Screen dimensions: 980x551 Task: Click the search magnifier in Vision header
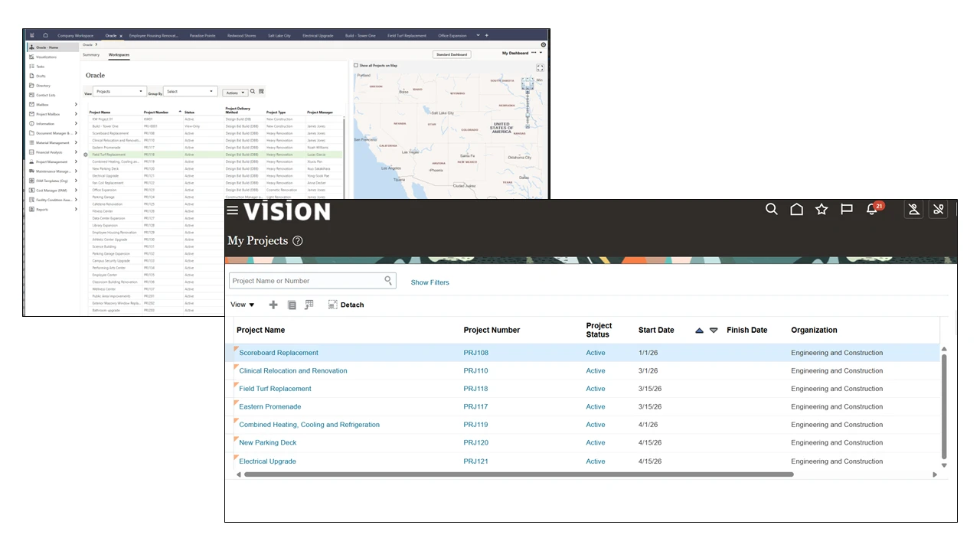pyautogui.click(x=772, y=209)
